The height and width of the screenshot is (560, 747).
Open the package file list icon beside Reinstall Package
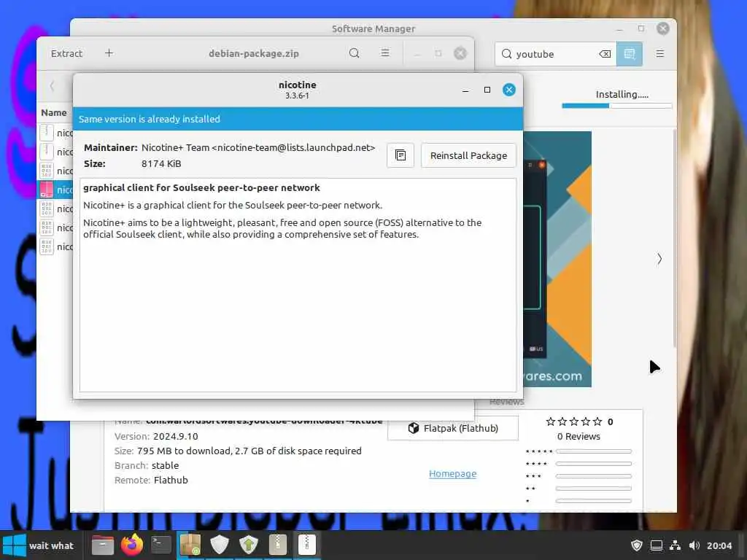click(x=400, y=156)
